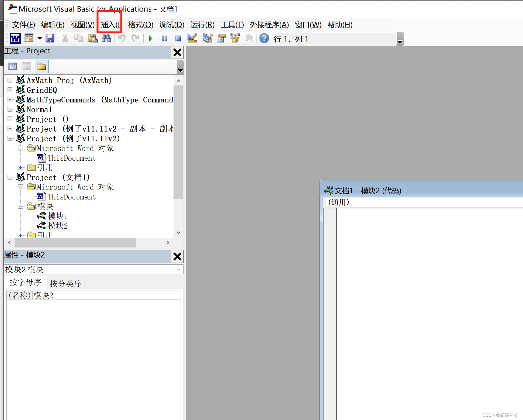Save the project with the floppy disk icon
Screen dimensions: 523x420
click(x=50, y=38)
